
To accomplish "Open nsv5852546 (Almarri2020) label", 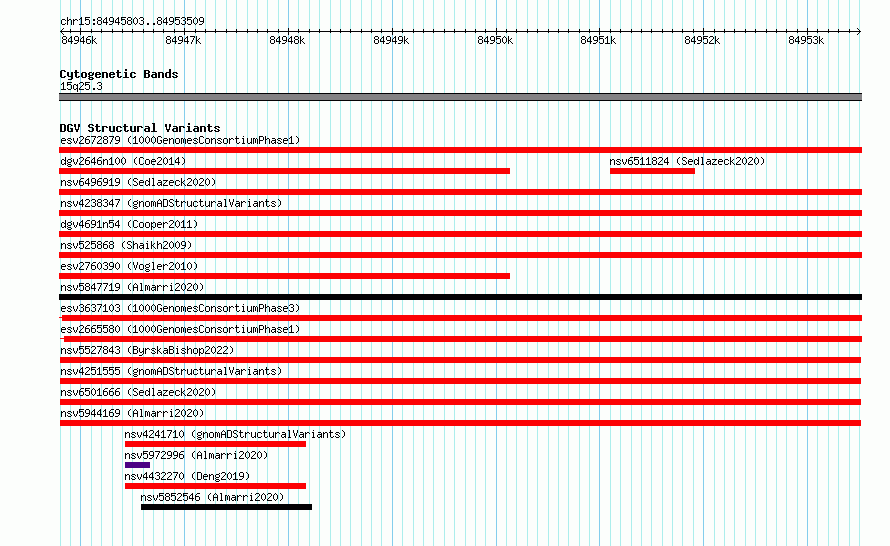I will 212,497.
